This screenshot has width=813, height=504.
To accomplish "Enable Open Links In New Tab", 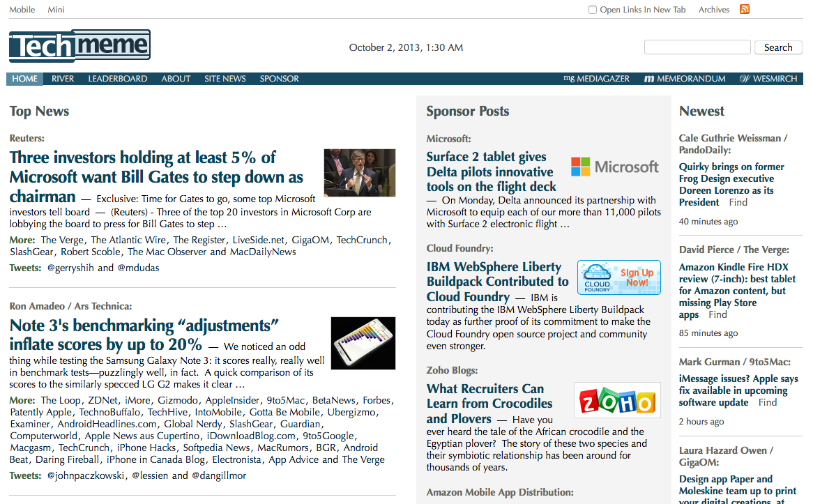I will (592, 9).
